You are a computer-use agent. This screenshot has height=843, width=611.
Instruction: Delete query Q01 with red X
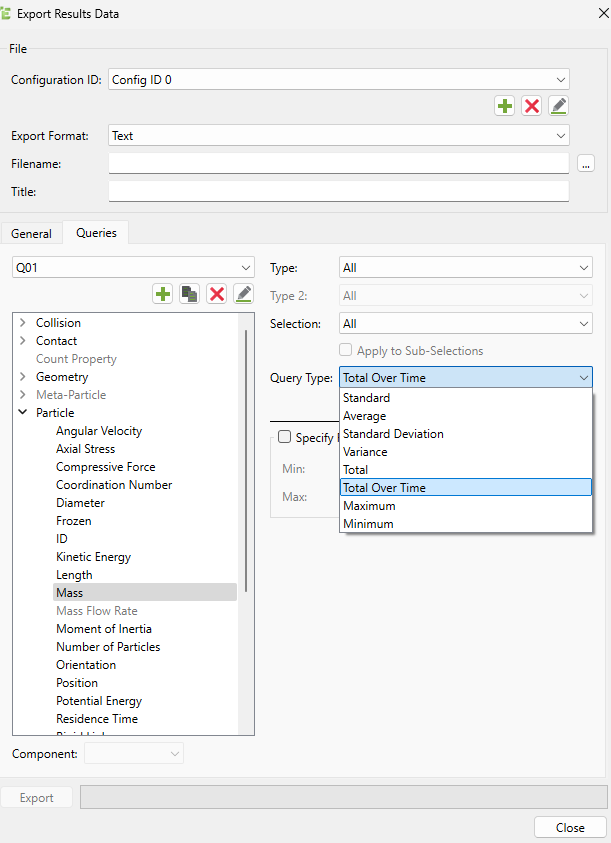217,294
